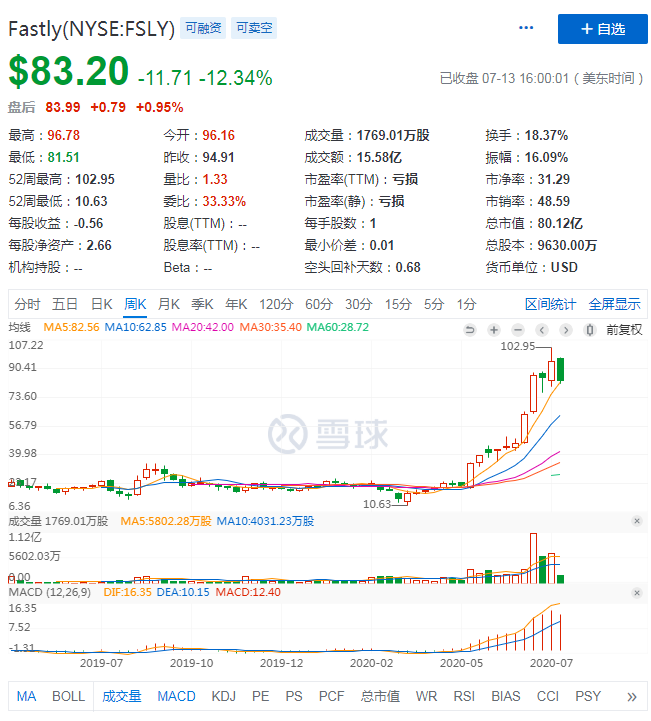
Task: Add Fastly to watchlist with +自选
Action: pyautogui.click(x=603, y=29)
